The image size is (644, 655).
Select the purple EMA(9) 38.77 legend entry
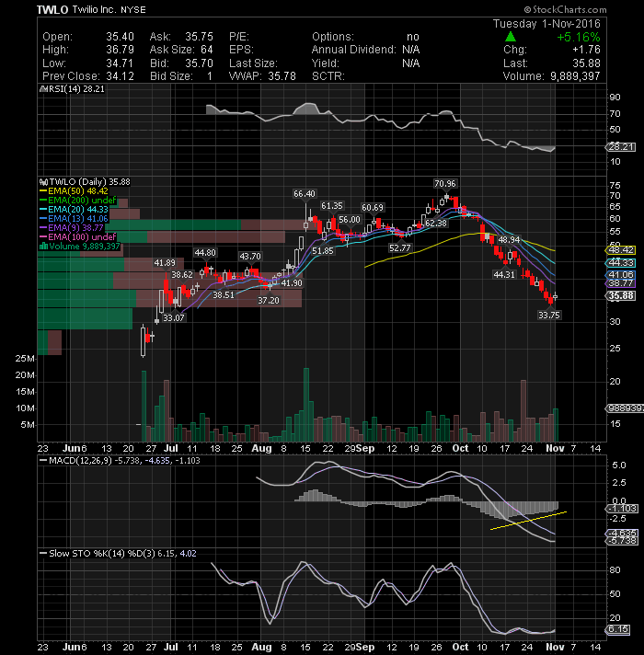[x=72, y=227]
